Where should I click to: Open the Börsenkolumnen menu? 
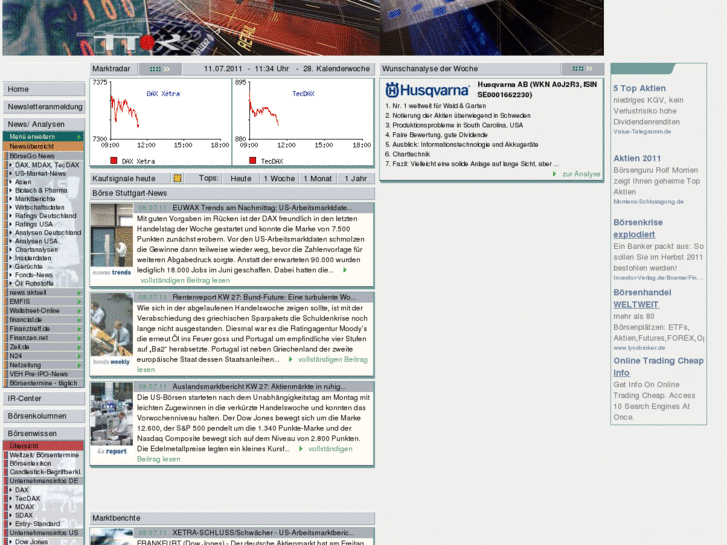[44, 416]
